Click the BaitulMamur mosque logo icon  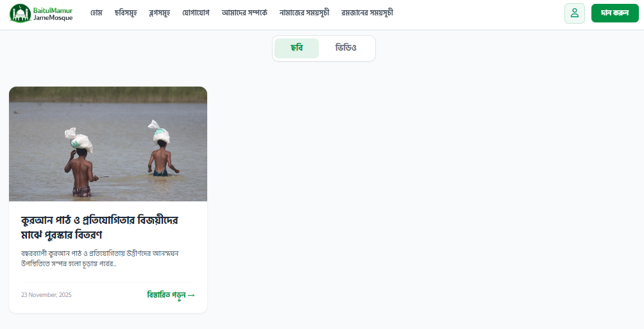[x=20, y=13]
